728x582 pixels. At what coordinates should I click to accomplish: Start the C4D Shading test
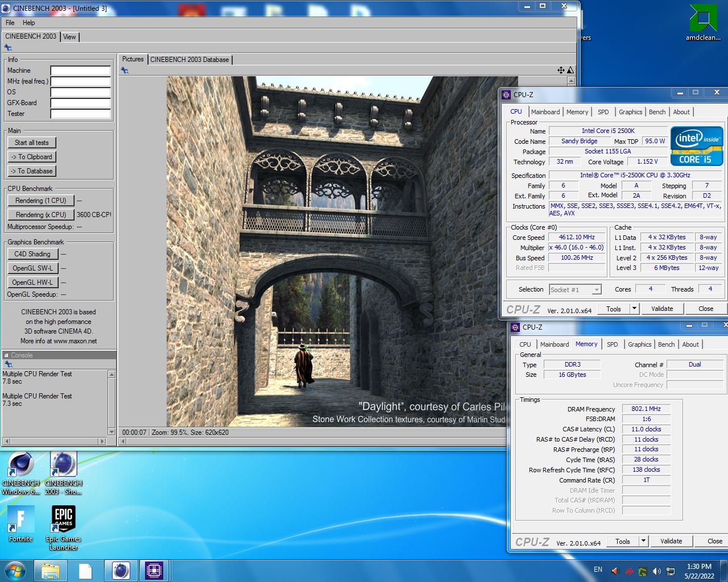(x=32, y=254)
